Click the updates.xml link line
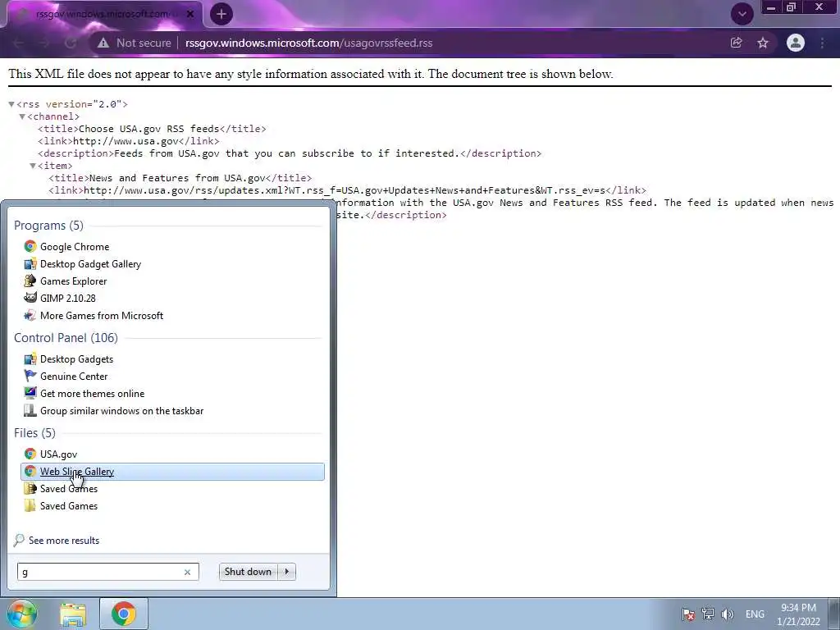The width and height of the screenshot is (840, 630). [347, 190]
